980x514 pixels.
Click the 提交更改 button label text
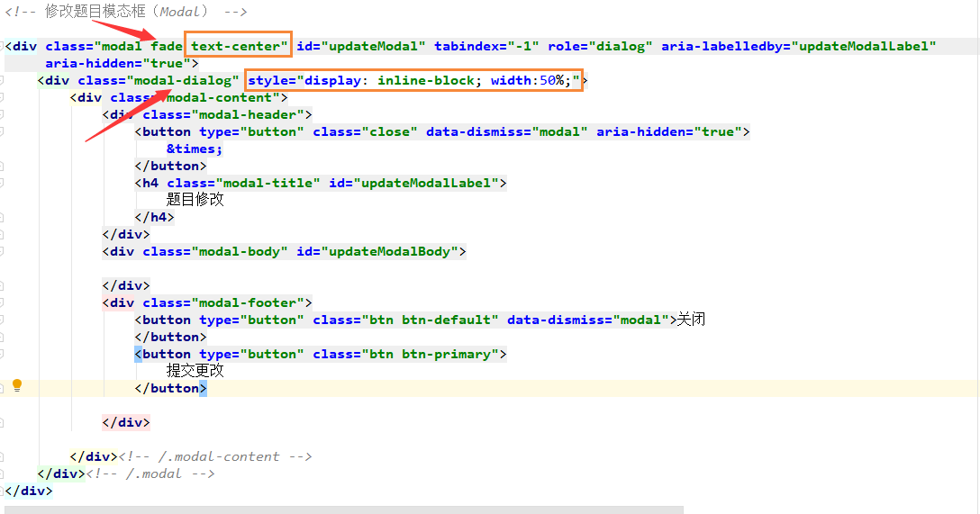point(195,371)
